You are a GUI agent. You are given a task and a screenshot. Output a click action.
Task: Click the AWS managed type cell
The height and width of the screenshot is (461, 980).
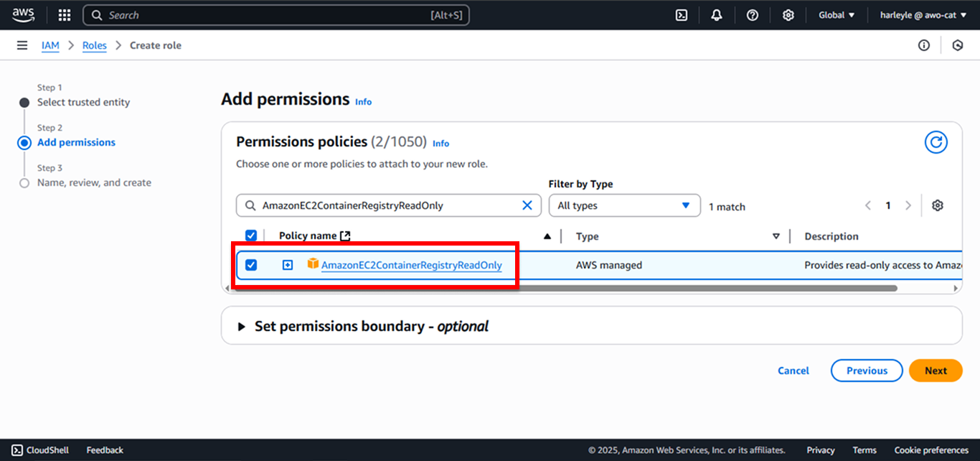pyautogui.click(x=608, y=265)
